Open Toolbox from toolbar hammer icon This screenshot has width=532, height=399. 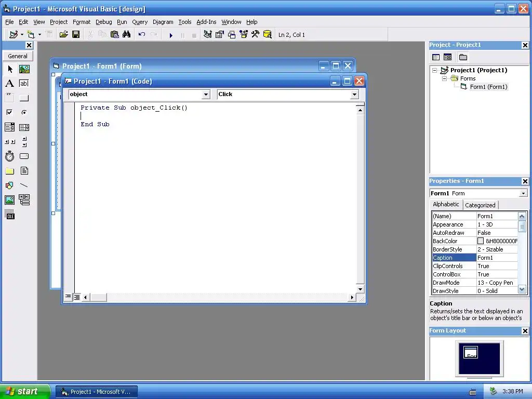click(255, 35)
